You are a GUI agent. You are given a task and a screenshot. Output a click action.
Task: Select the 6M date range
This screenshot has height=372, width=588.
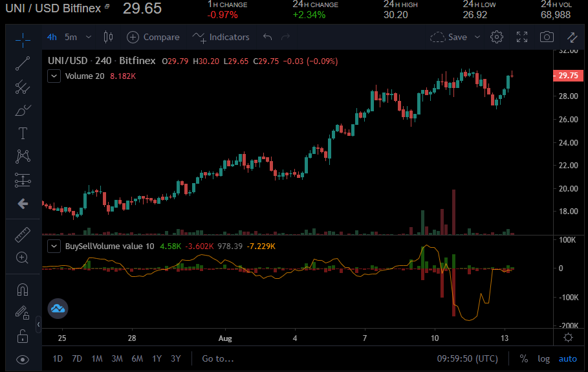pos(137,359)
